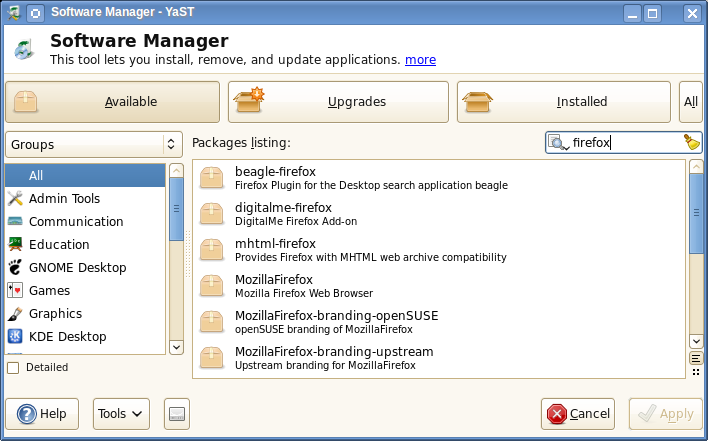
Task: Select the GNOME Desktop group icon
Action: pos(15,267)
